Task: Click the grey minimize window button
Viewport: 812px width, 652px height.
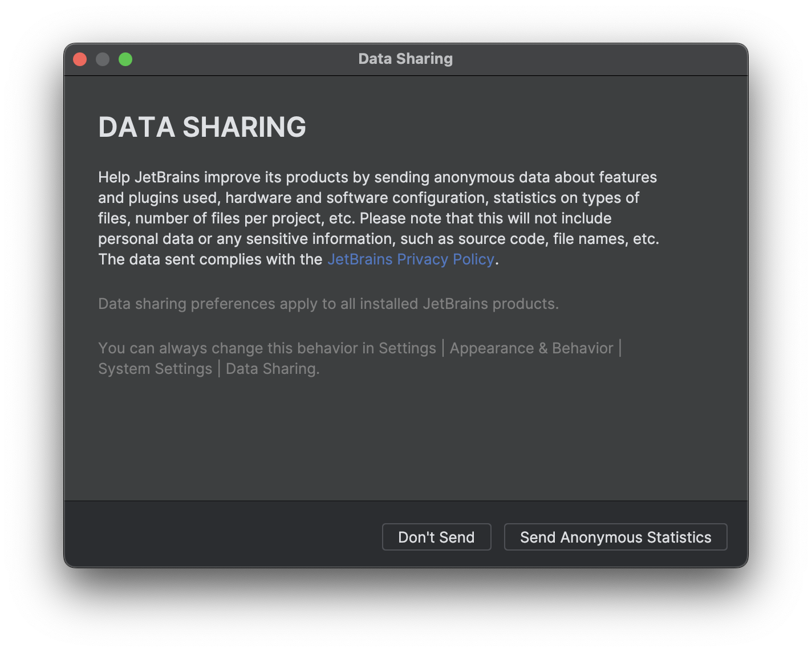Action: [x=103, y=59]
